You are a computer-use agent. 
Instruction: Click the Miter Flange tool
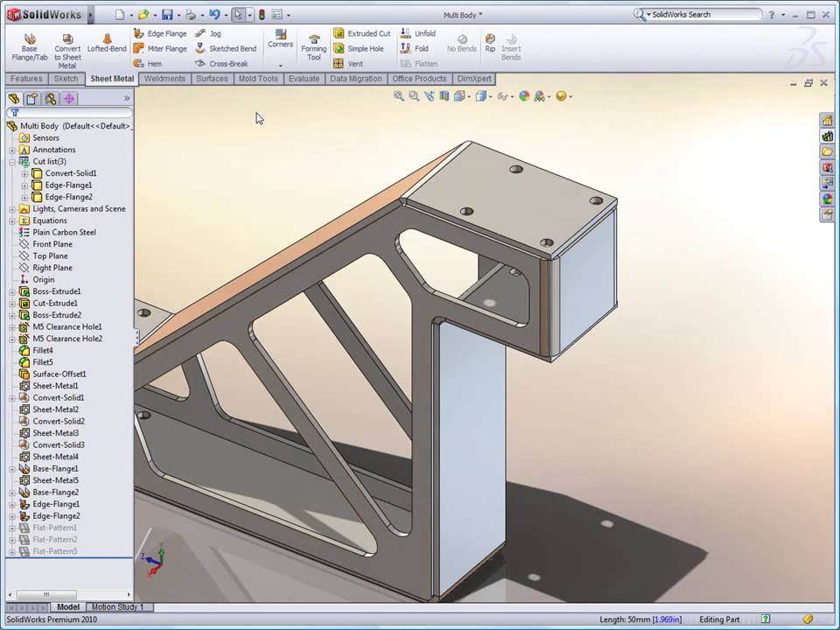[160, 49]
